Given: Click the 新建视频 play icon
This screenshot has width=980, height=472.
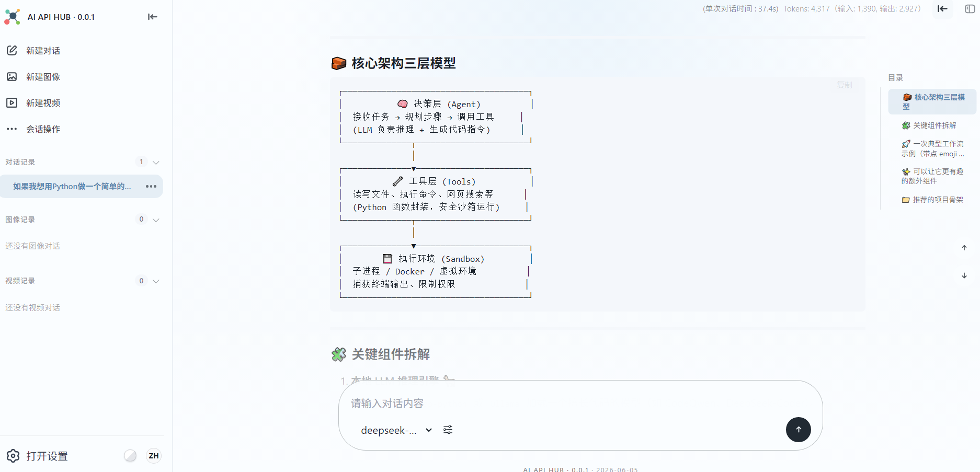Looking at the screenshot, I should (x=12, y=103).
